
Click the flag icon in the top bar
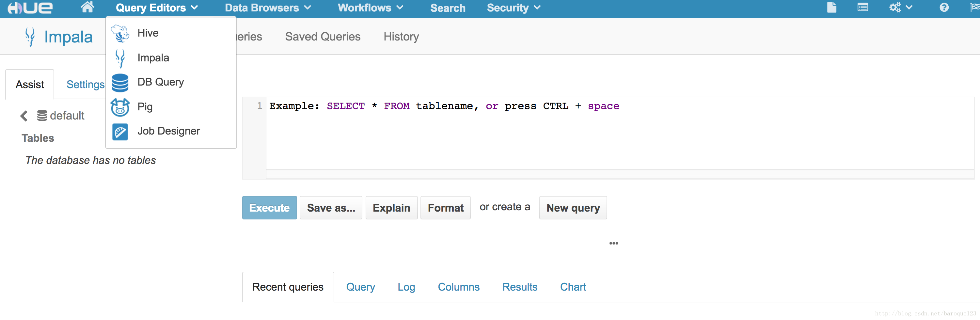click(x=975, y=7)
